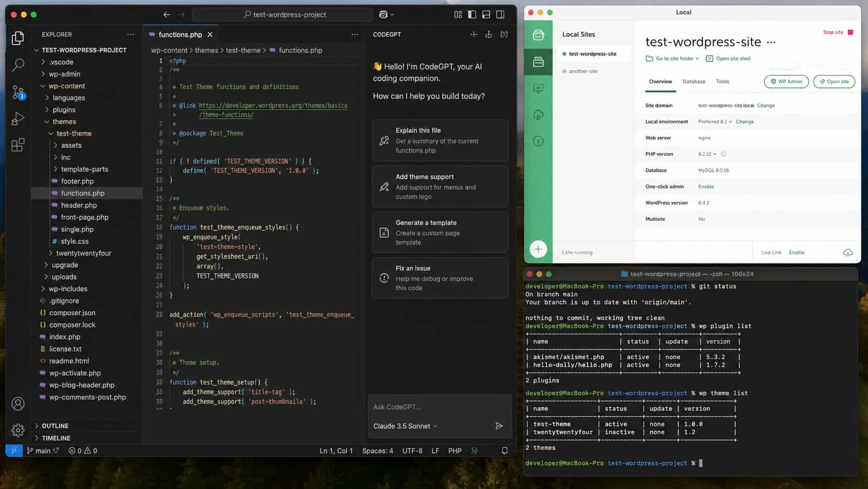The height and width of the screenshot is (489, 868).
Task: Start a new CodeGPT chat
Action: pyautogui.click(x=473, y=34)
